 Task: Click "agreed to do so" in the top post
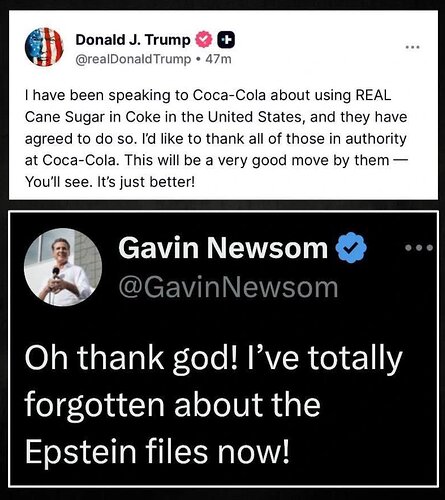pos(80,139)
